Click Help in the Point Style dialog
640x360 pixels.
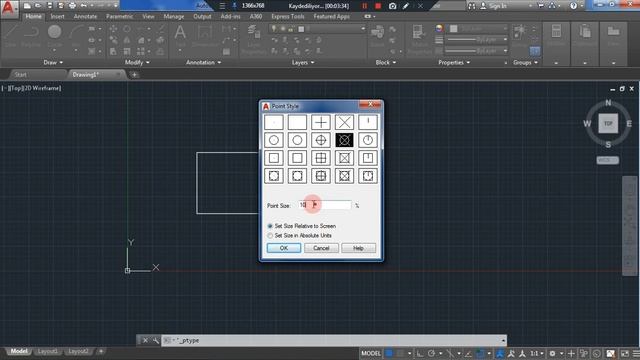coord(358,248)
